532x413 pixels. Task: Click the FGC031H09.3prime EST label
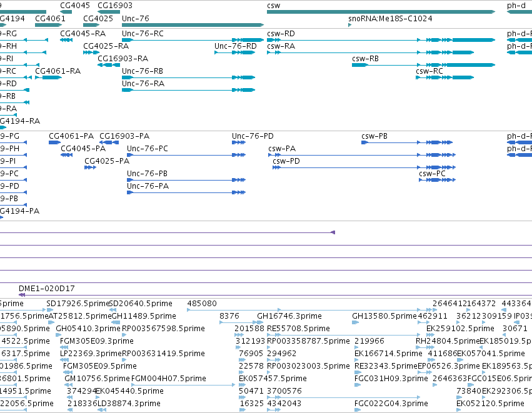point(391,379)
